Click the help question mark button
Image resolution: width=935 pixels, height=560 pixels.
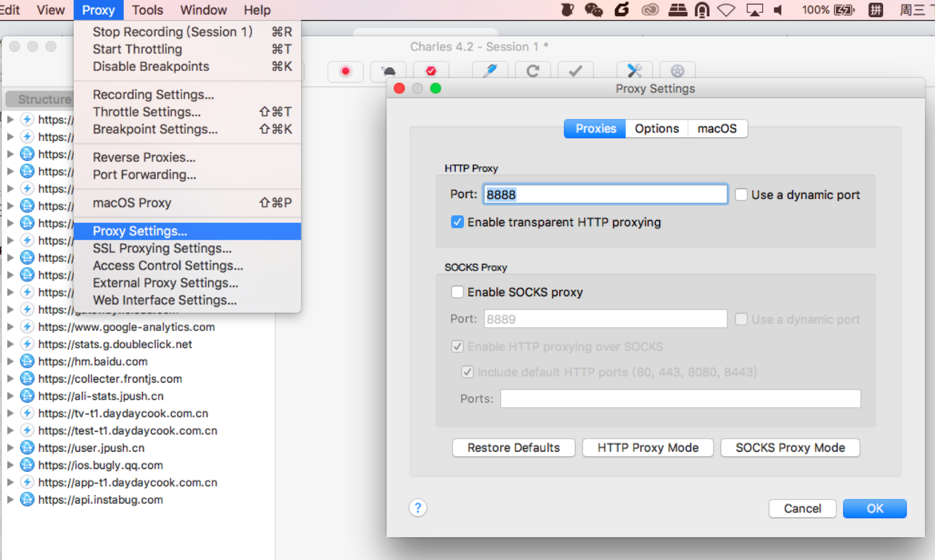pos(417,508)
